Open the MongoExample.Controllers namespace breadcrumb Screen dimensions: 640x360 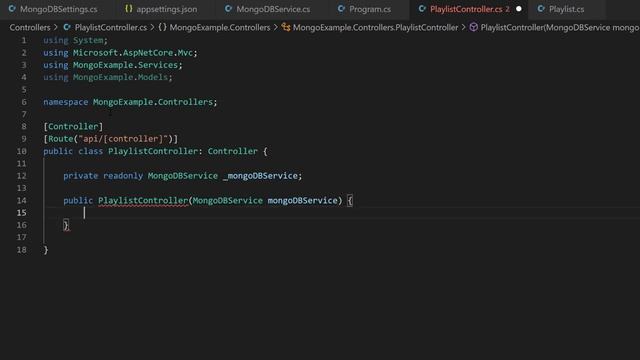click(x=220, y=27)
